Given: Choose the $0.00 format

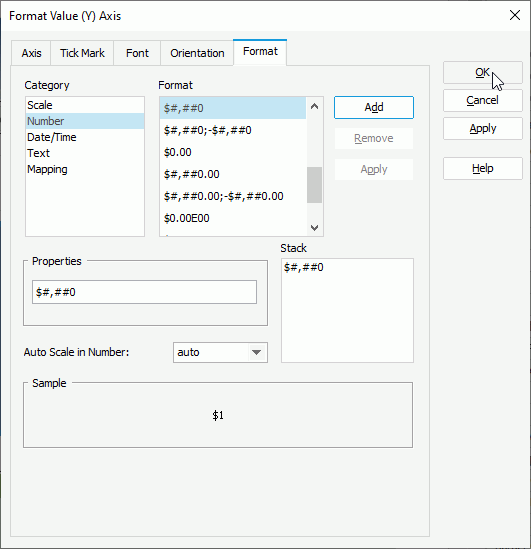Looking at the screenshot, I should 233,152.
